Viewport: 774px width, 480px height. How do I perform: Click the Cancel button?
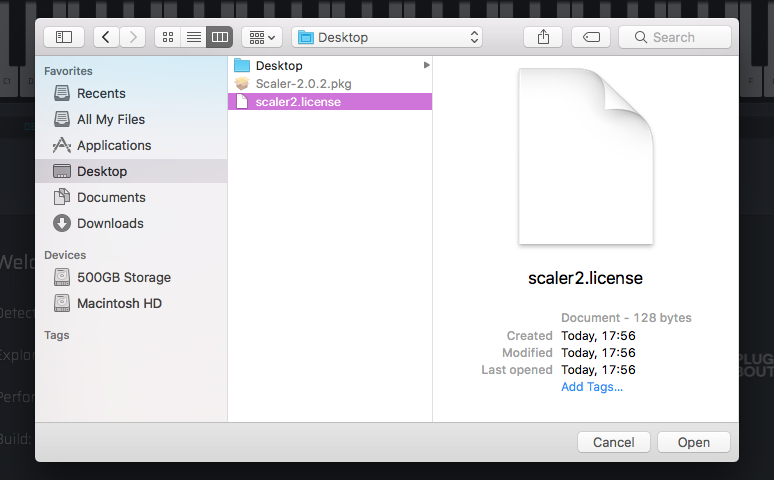point(614,442)
